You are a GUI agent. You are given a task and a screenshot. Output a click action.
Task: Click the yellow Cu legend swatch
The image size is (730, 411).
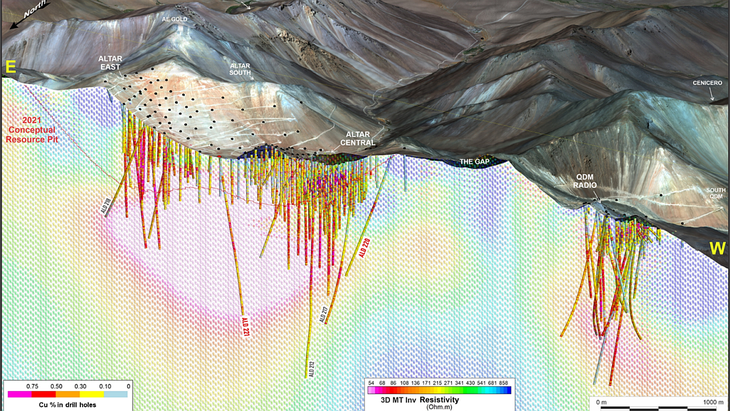92,395
